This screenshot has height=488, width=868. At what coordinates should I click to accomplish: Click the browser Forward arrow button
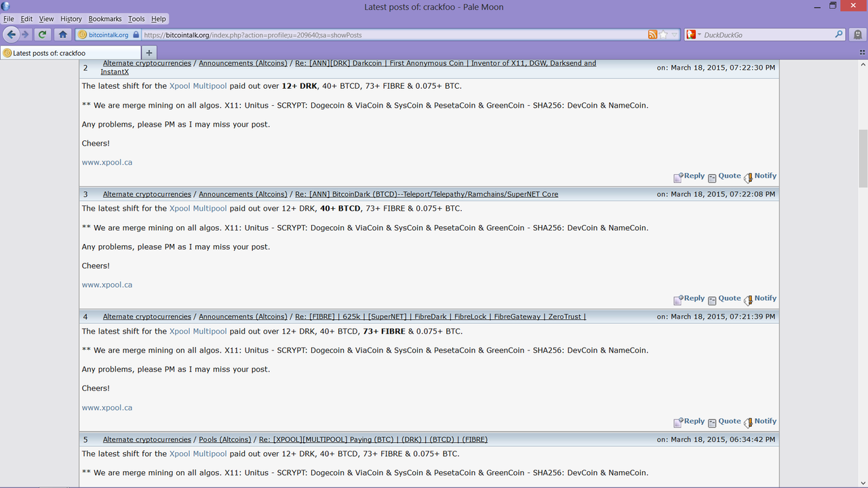point(26,35)
